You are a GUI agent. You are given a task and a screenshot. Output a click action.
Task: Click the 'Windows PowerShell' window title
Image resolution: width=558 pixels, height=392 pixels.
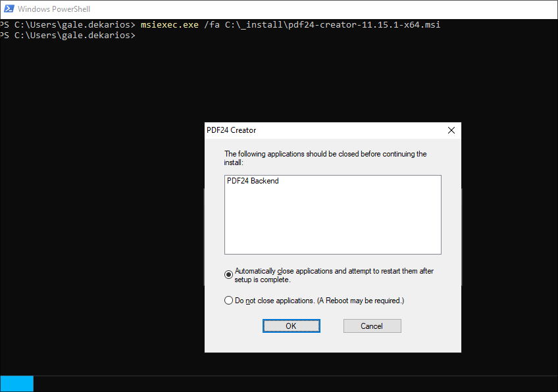click(54, 9)
